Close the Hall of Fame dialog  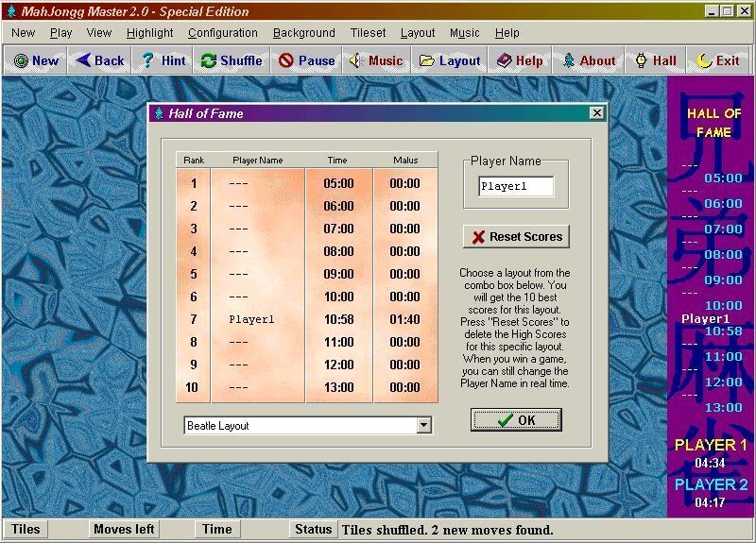[597, 113]
